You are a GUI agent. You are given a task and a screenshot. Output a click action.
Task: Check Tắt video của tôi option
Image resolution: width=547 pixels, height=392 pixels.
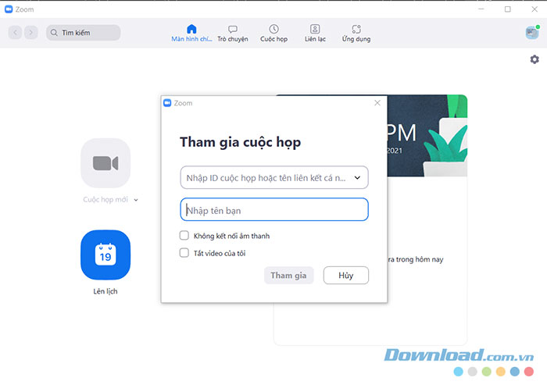click(x=184, y=252)
